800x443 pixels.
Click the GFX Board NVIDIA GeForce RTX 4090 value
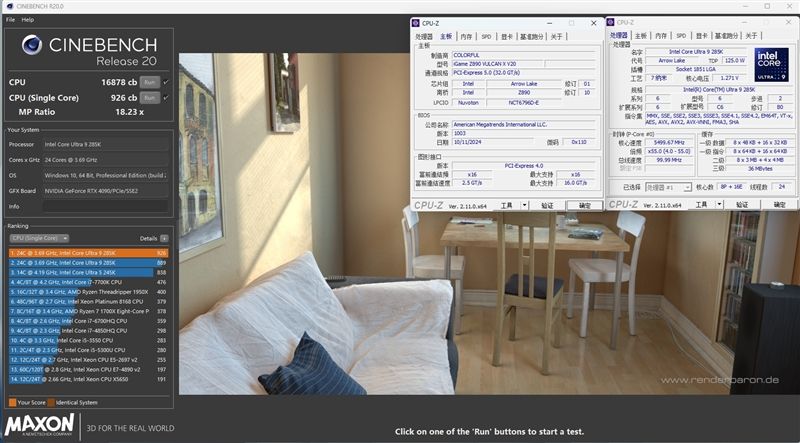105,191
